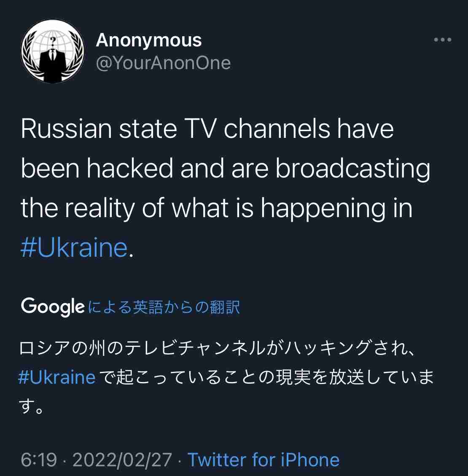The image size is (468, 476).
Task: Tap the line 'been hacked and are broadcasting'
Action: coord(226,169)
